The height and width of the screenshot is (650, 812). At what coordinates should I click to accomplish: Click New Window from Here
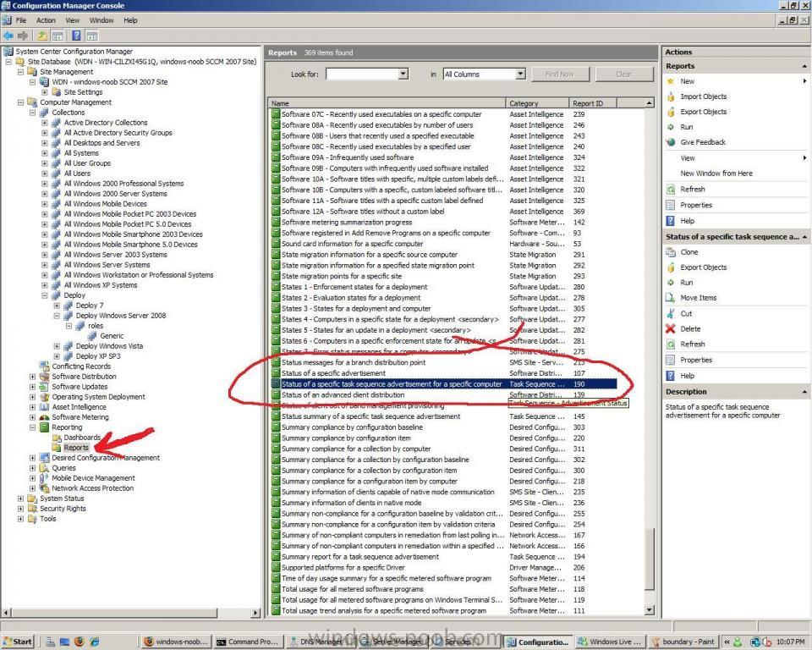coord(716,174)
